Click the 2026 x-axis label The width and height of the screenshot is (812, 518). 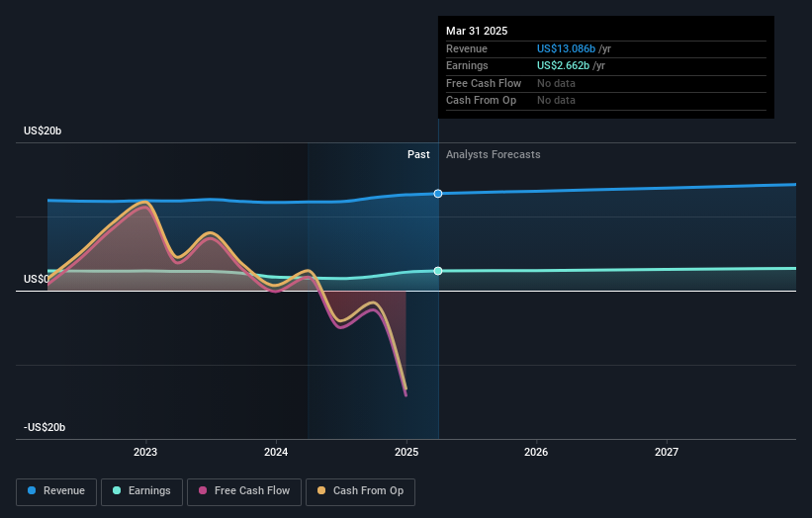coord(536,453)
